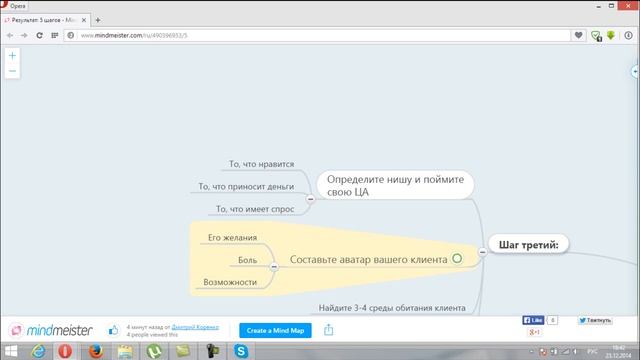Viewport: 640px width, 360px height.
Task: Bookmark page with heart icon
Action: [578, 36]
